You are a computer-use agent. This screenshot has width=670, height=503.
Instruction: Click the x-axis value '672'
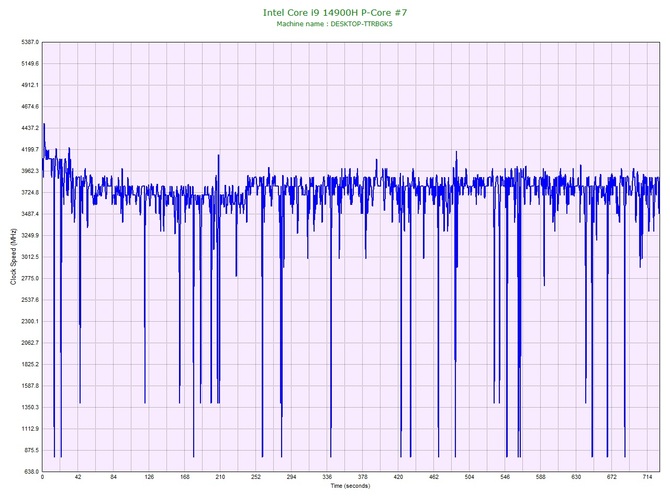tap(611, 477)
